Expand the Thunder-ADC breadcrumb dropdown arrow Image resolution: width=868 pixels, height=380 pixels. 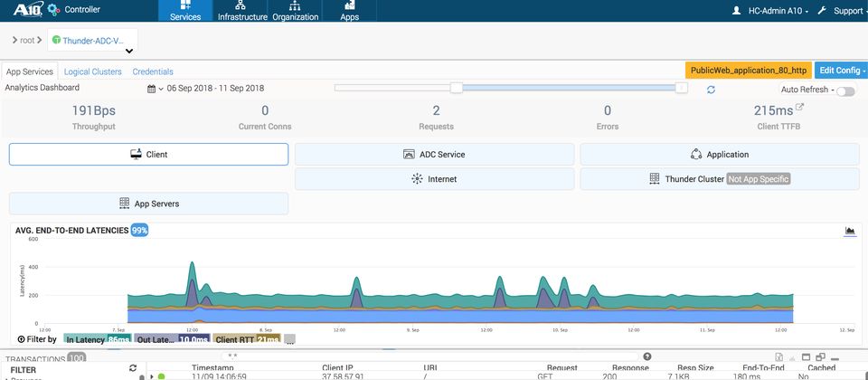128,52
